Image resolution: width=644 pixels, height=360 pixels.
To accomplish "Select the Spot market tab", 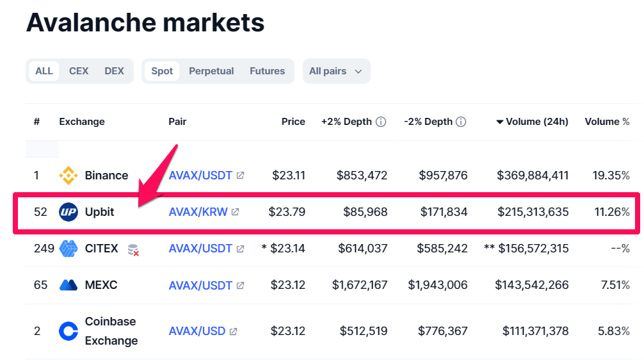I will pos(162,71).
